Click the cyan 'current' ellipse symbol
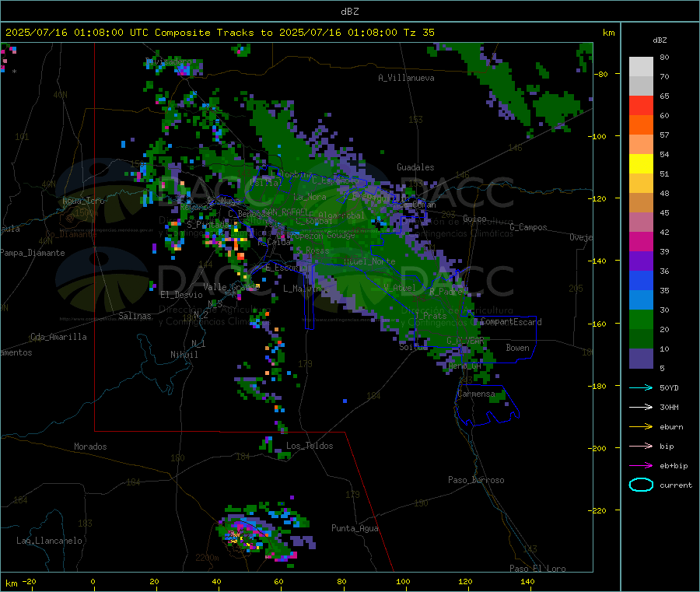Image resolution: width=700 pixels, height=592 pixels. click(641, 485)
